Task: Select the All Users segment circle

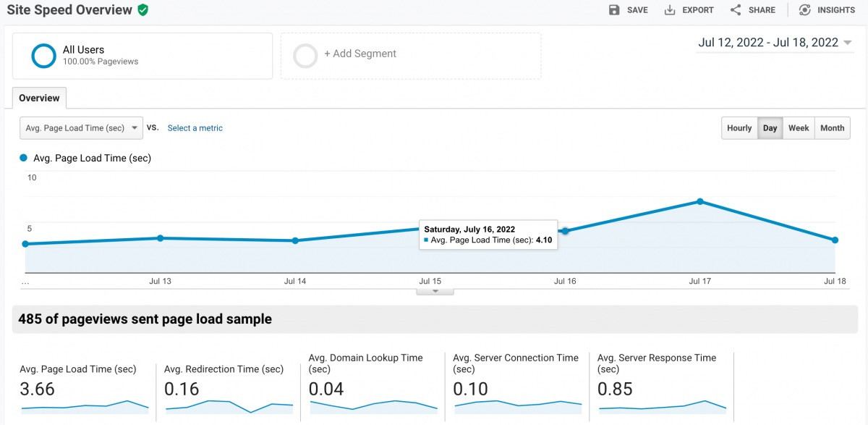Action: (x=43, y=56)
